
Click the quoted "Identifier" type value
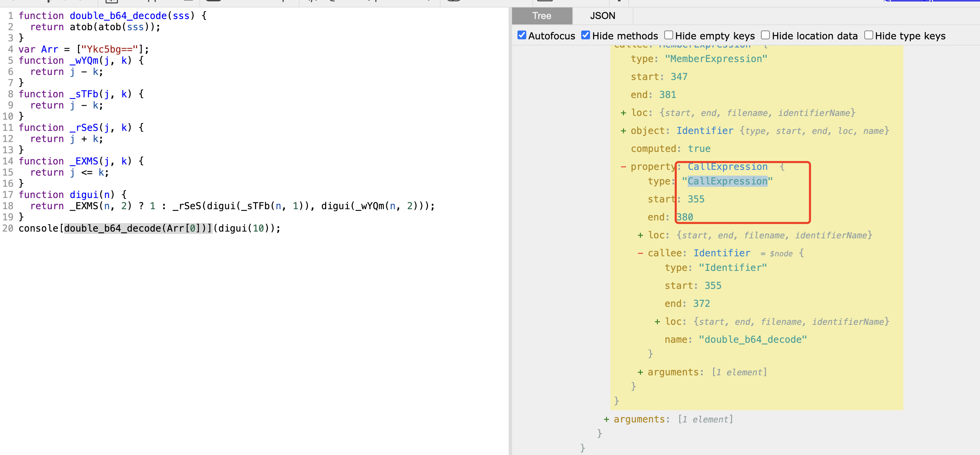tap(733, 268)
